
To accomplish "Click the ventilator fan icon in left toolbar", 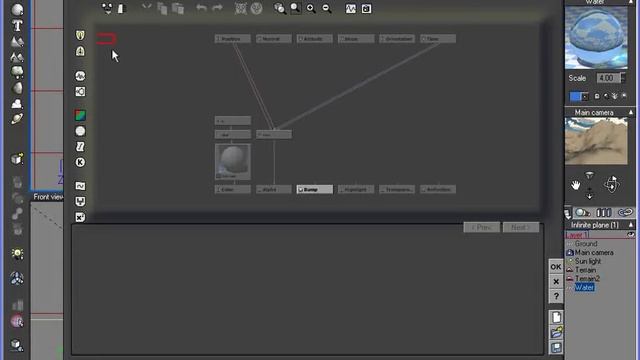I will pos(17,278).
